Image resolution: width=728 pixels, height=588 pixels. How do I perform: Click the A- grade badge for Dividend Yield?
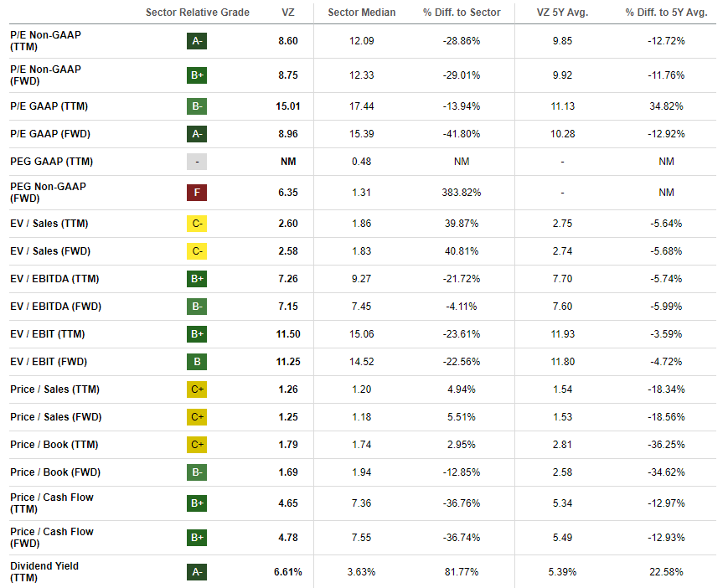point(197,572)
